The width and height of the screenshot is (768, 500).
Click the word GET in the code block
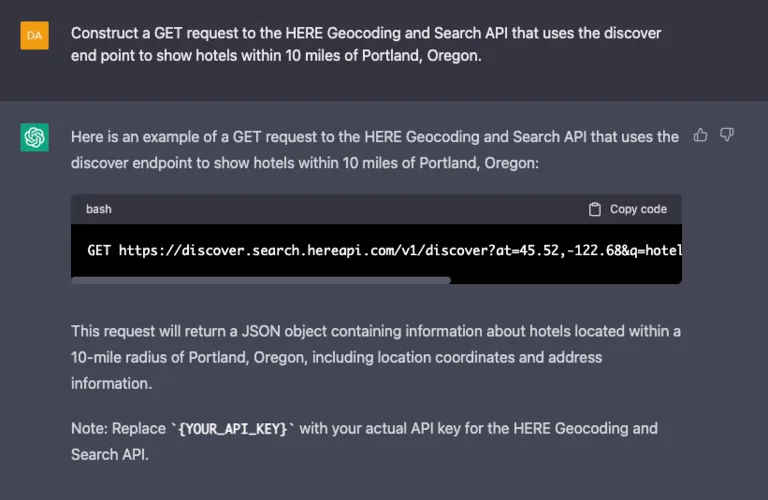pyautogui.click(x=99, y=250)
